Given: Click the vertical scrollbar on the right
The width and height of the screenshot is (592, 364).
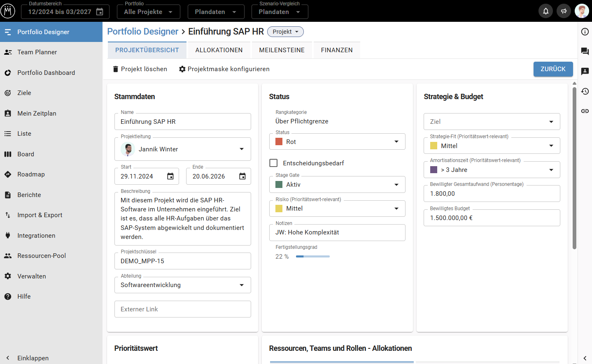Looking at the screenshot, I should click(x=574, y=168).
